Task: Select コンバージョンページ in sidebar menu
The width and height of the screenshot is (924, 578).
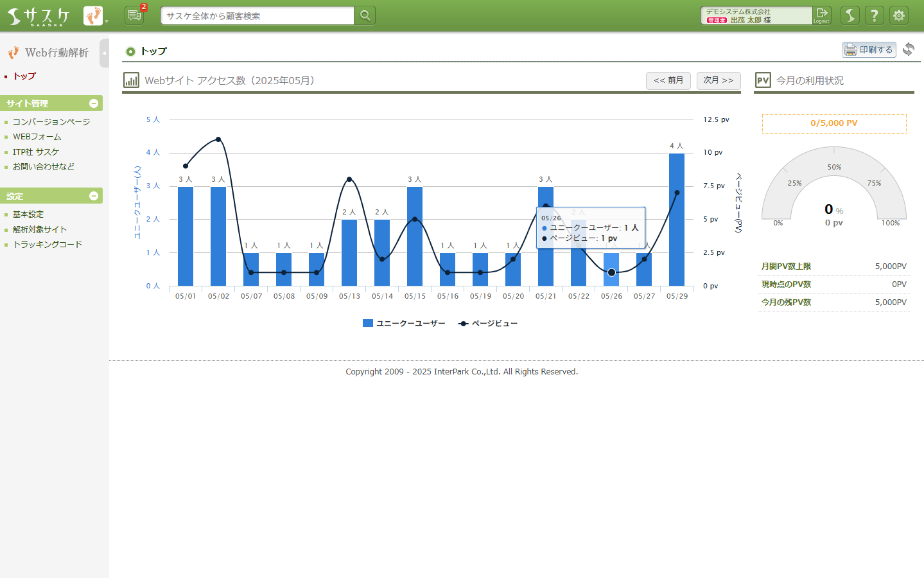Action: tap(51, 122)
